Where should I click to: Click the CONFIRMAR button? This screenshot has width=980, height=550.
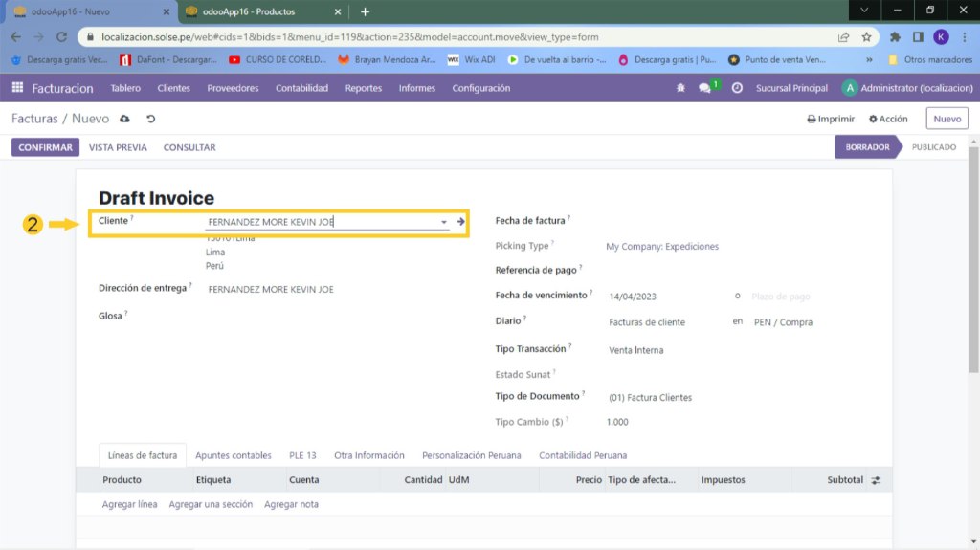point(45,147)
